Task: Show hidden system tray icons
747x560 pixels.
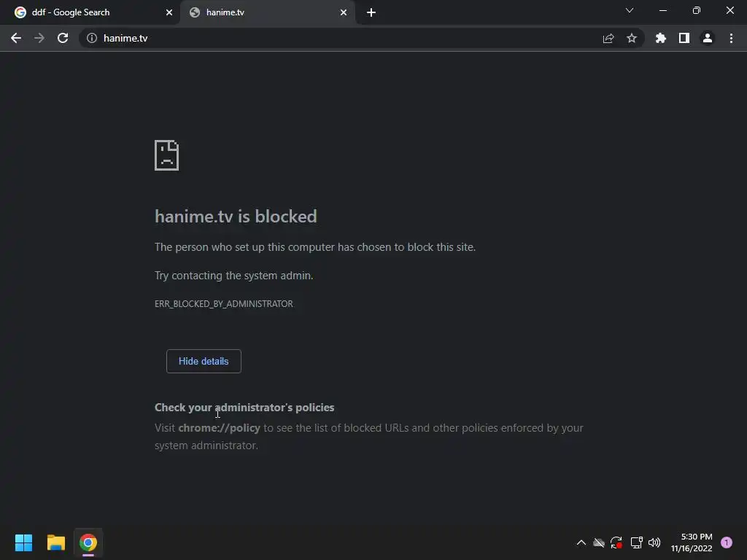Action: coord(581,542)
